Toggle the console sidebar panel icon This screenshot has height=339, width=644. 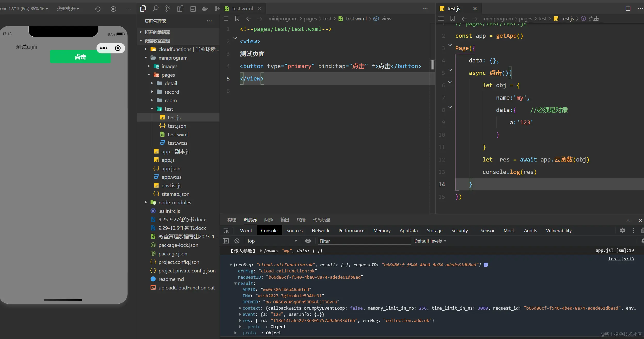tap(226, 241)
